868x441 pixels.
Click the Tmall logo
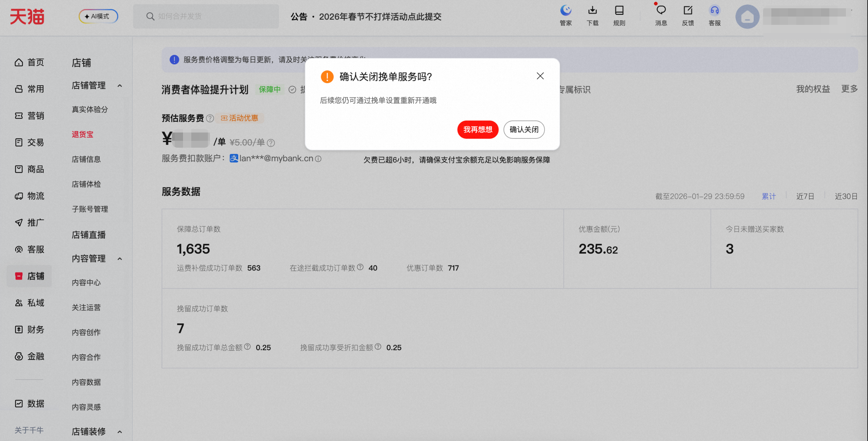coord(27,17)
